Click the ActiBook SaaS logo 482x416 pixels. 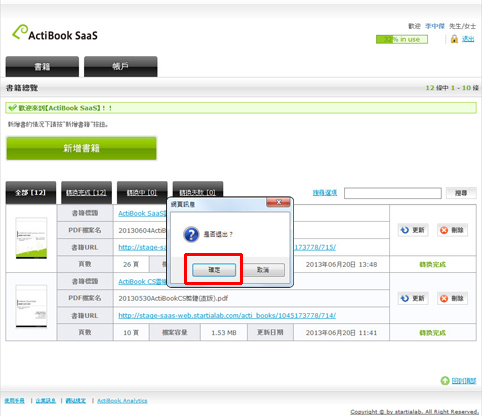point(55,33)
